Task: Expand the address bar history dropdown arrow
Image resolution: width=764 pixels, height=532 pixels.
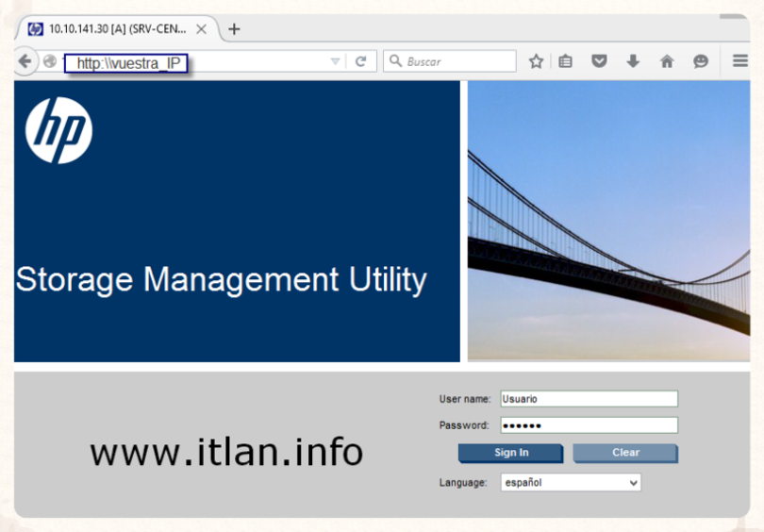Action: pyautogui.click(x=335, y=61)
